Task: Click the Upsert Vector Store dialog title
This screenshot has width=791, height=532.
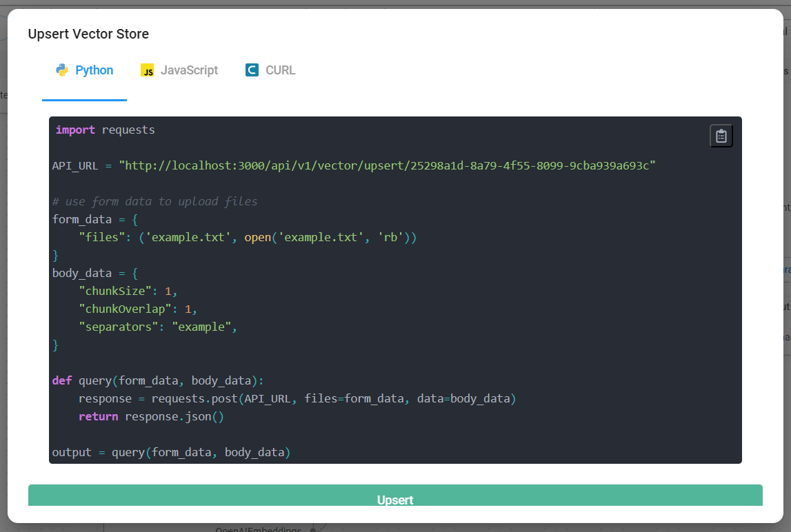Action: [88, 34]
